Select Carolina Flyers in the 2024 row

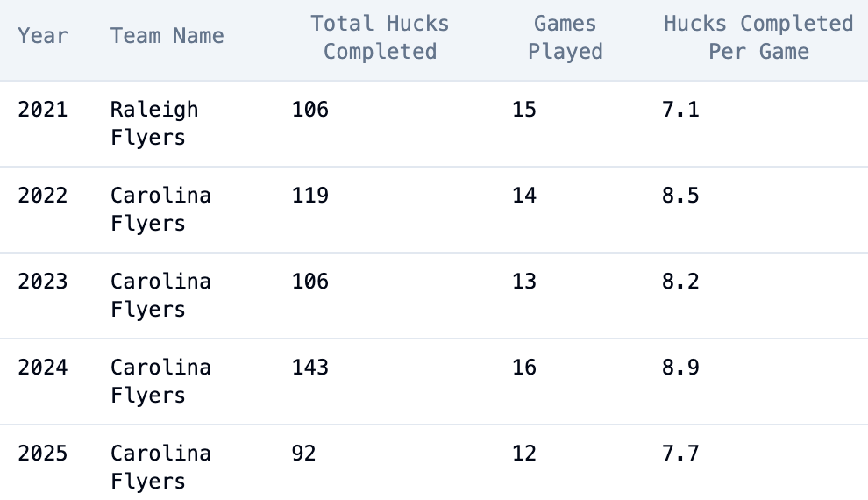click(x=160, y=381)
